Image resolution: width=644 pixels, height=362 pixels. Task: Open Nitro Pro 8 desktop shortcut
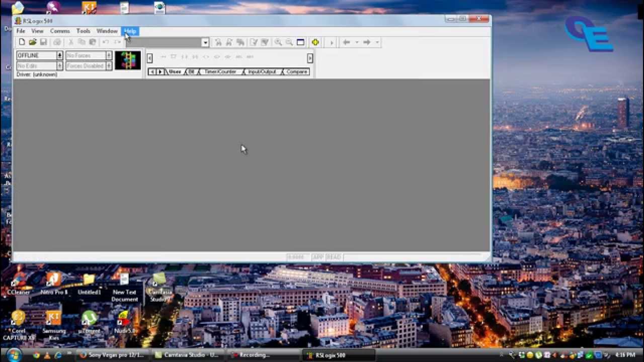[53, 284]
